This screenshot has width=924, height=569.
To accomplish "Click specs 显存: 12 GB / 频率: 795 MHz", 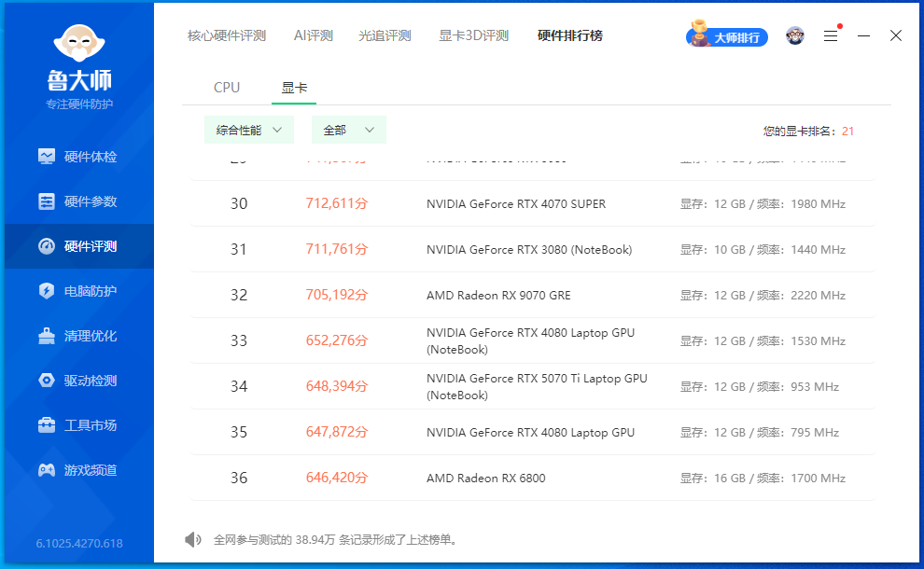I will pos(760,432).
